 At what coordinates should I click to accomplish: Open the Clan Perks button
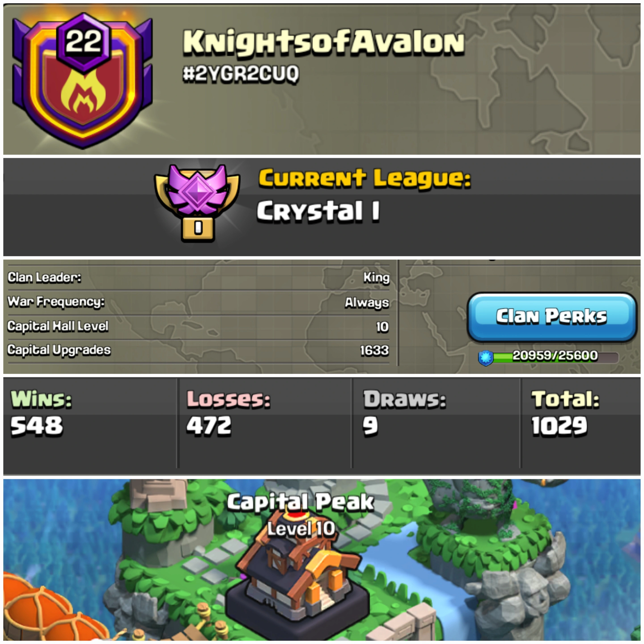(552, 317)
